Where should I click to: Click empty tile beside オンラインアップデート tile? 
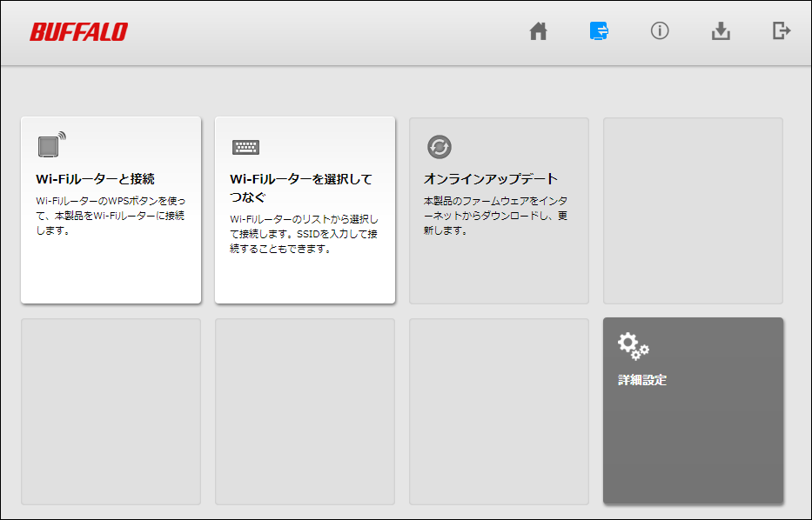[693, 210]
